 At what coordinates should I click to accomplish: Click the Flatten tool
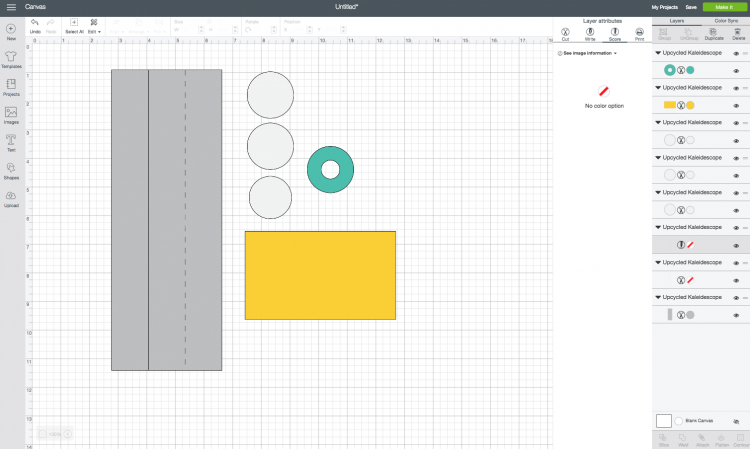tap(721, 440)
